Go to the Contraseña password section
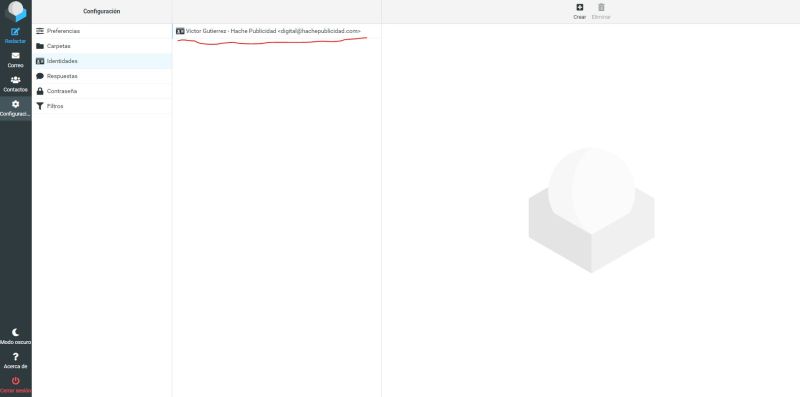 tap(102, 91)
